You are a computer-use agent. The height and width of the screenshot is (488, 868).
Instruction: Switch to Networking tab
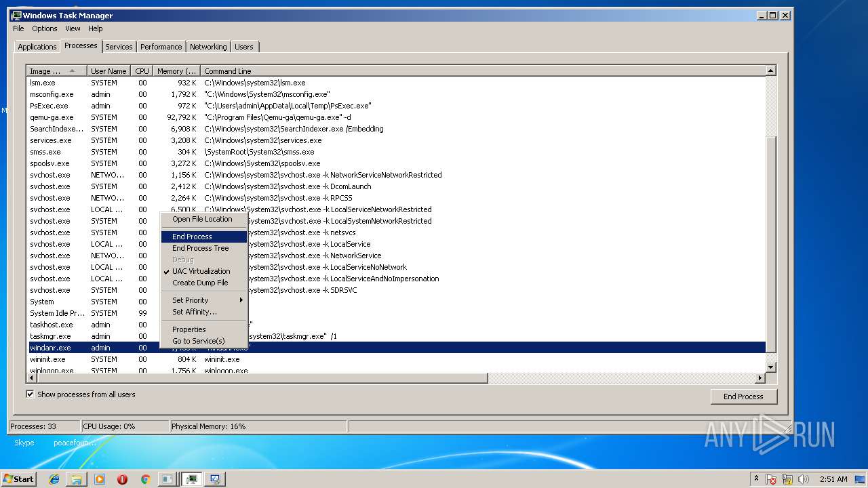point(208,47)
